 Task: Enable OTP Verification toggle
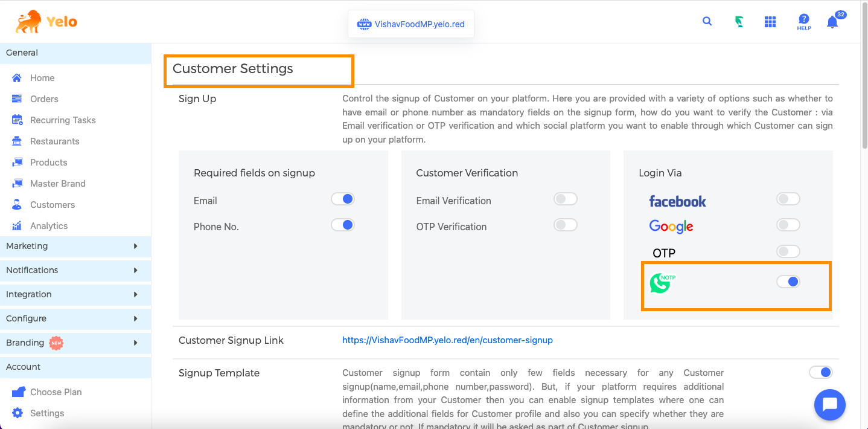565,225
